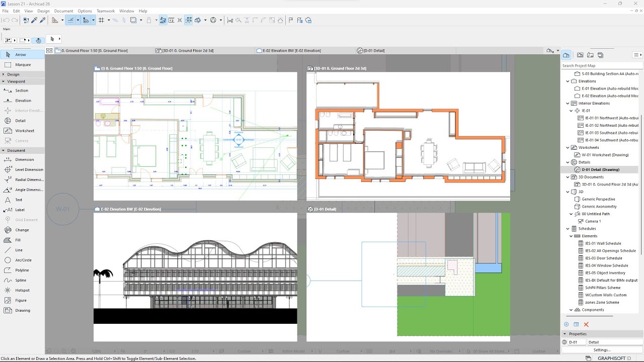Toggle the Guide Lines button
Screen dimensions: 644x362
(55, 20)
